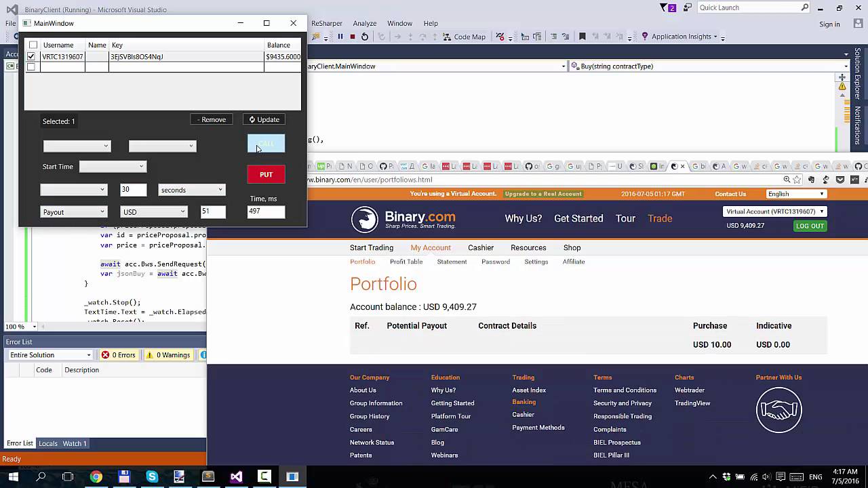This screenshot has height=488, width=868.
Task: Switch to the Watch 1 tab
Action: (75, 443)
